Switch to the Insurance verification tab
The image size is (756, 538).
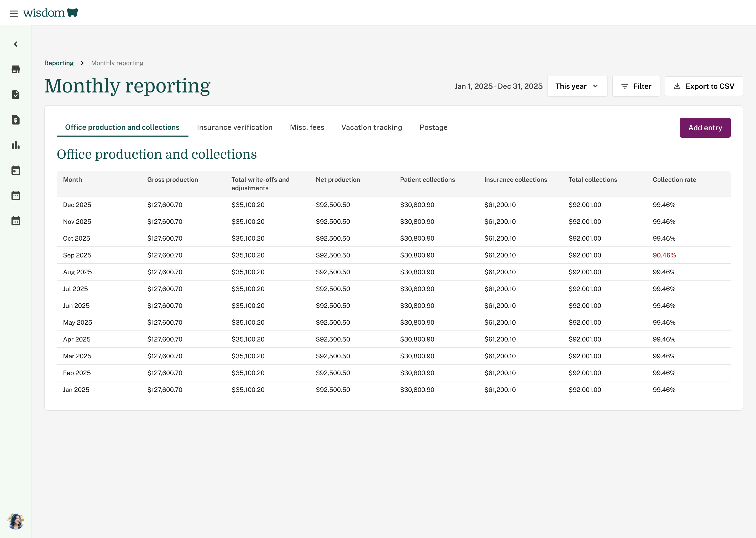(234, 128)
